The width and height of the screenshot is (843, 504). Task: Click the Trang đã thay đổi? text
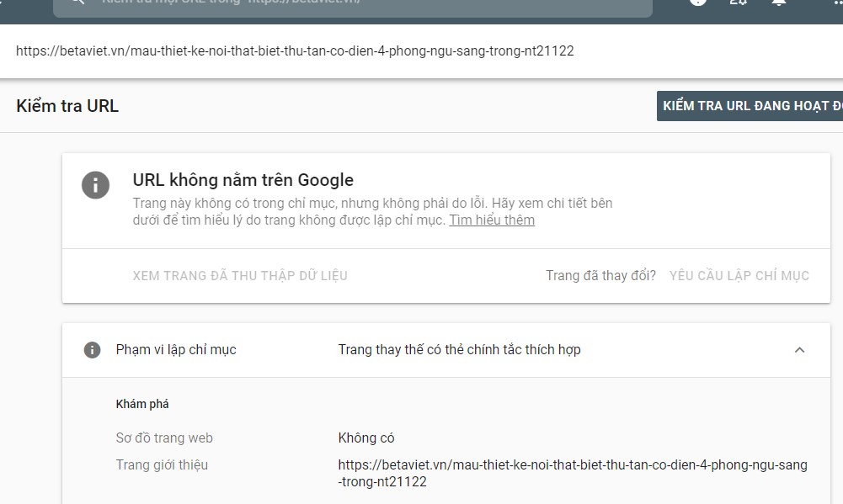pyautogui.click(x=600, y=276)
